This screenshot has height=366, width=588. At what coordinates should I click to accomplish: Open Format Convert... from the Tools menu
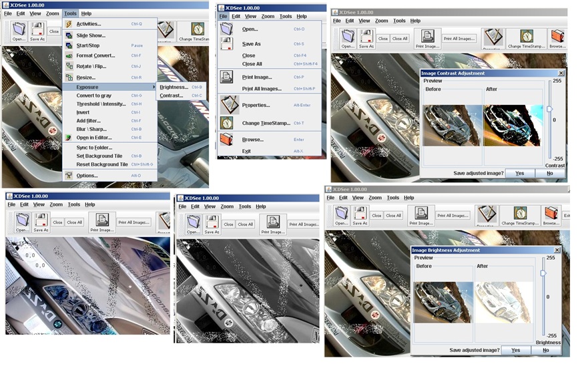click(109, 55)
